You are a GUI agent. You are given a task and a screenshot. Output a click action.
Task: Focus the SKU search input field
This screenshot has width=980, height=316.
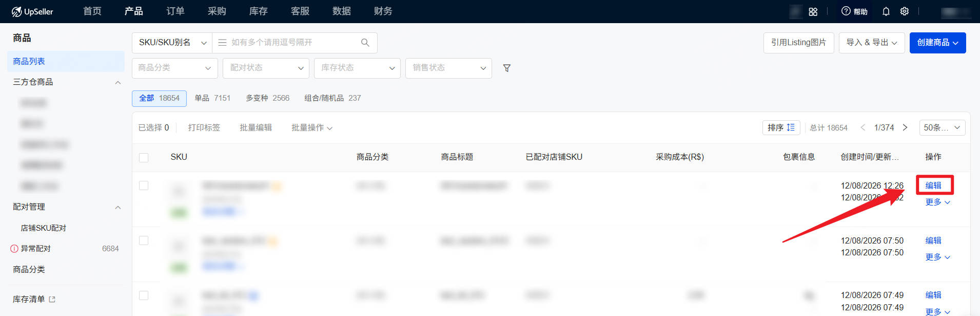pos(295,43)
